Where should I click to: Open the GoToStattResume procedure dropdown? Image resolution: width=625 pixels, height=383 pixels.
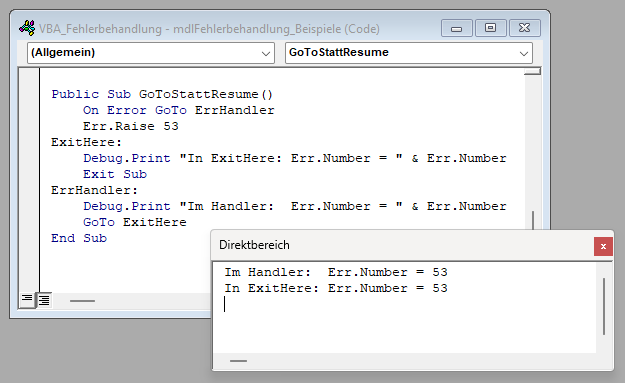tap(409, 53)
